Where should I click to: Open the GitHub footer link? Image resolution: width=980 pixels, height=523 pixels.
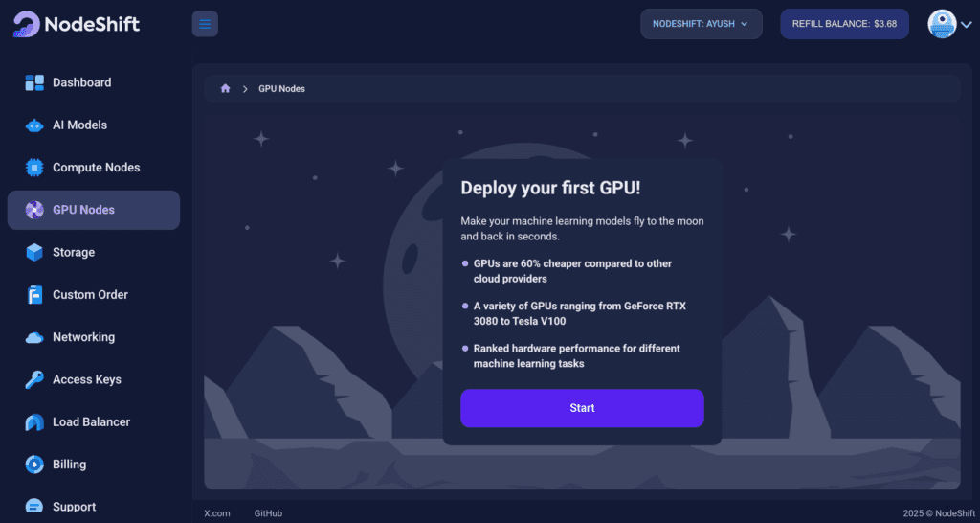point(268,513)
